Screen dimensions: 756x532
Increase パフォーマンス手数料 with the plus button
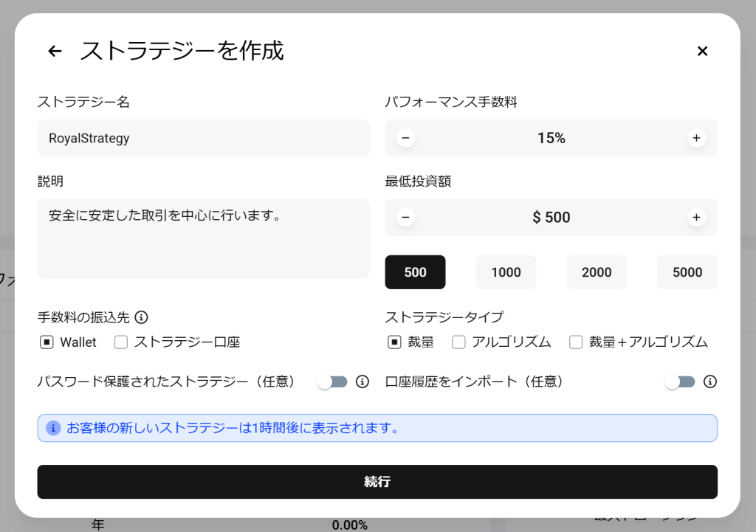[695, 138]
